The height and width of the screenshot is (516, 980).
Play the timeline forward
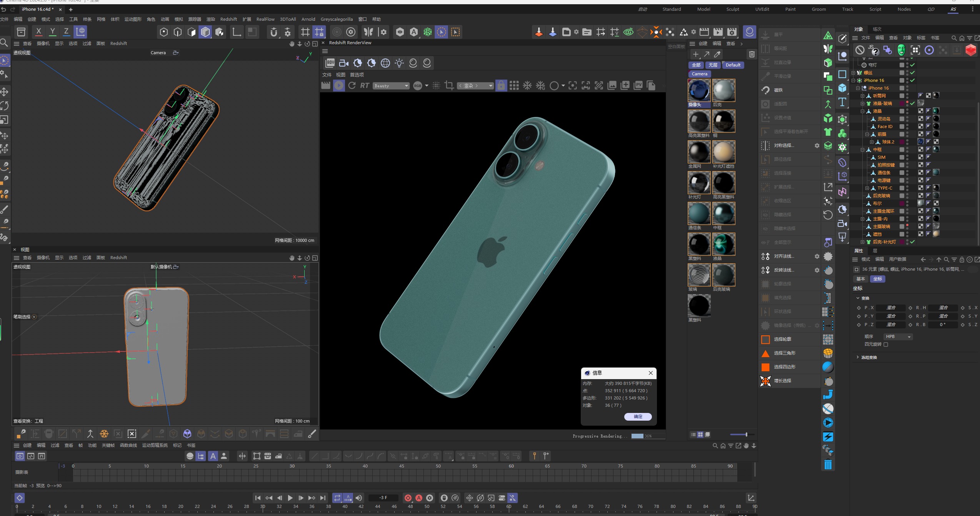pyautogui.click(x=290, y=498)
